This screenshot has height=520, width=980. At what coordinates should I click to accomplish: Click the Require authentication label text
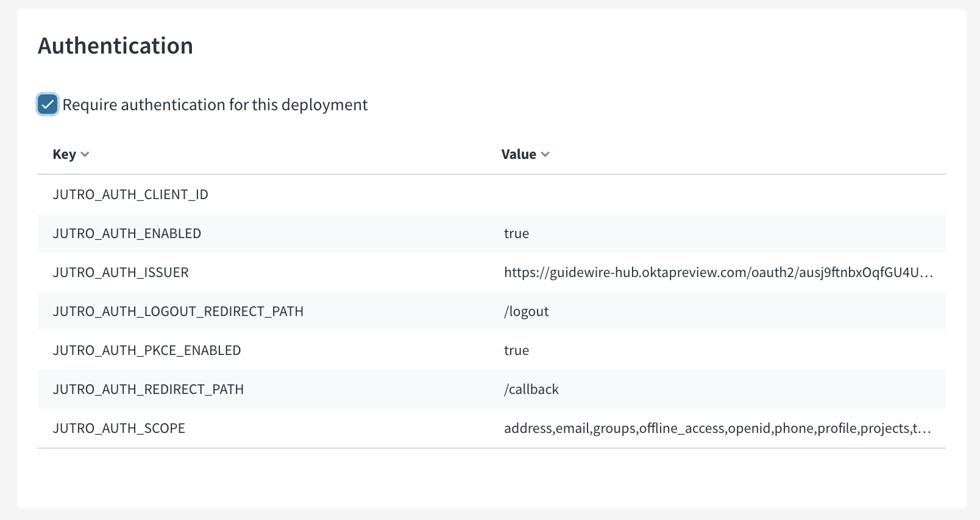pyautogui.click(x=215, y=105)
